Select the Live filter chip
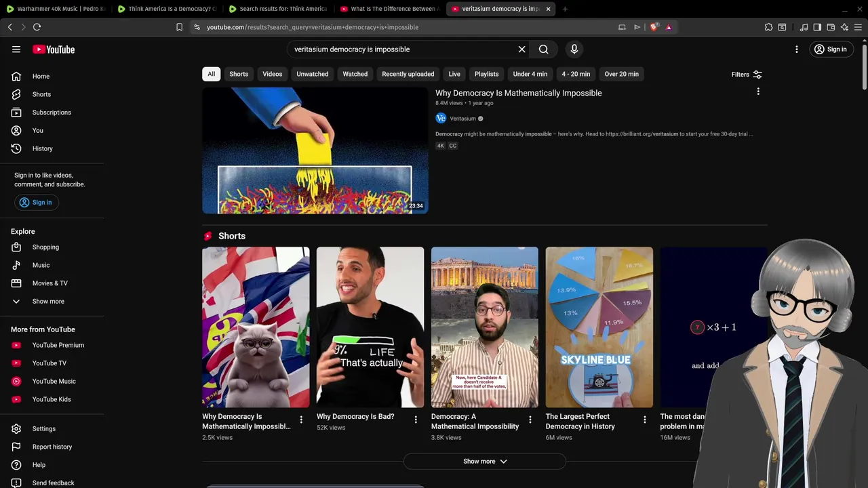Image resolution: width=868 pixels, height=488 pixels. click(x=454, y=74)
